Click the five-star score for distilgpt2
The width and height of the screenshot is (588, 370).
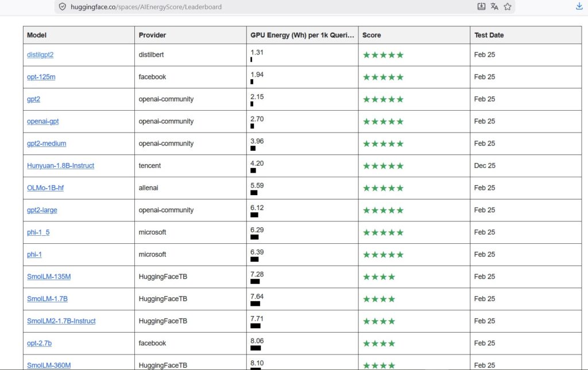(383, 55)
